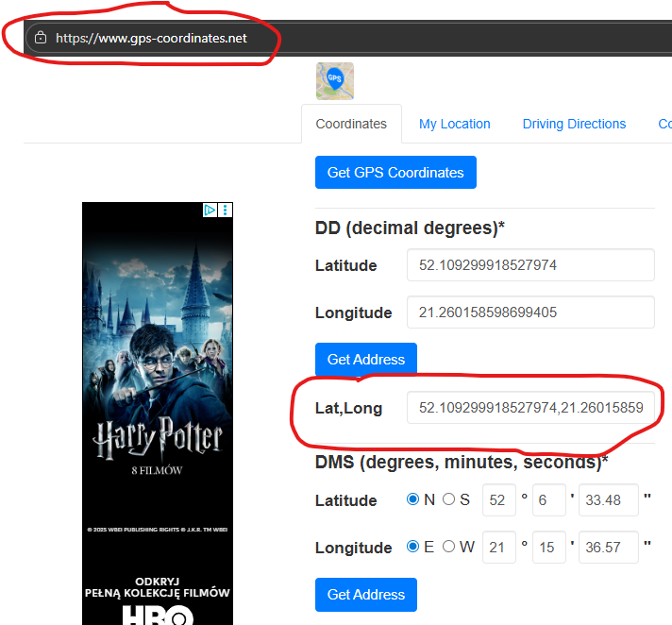672x625 pixels.
Task: Click the AdChoices triangle icon on ad
Action: click(210, 211)
